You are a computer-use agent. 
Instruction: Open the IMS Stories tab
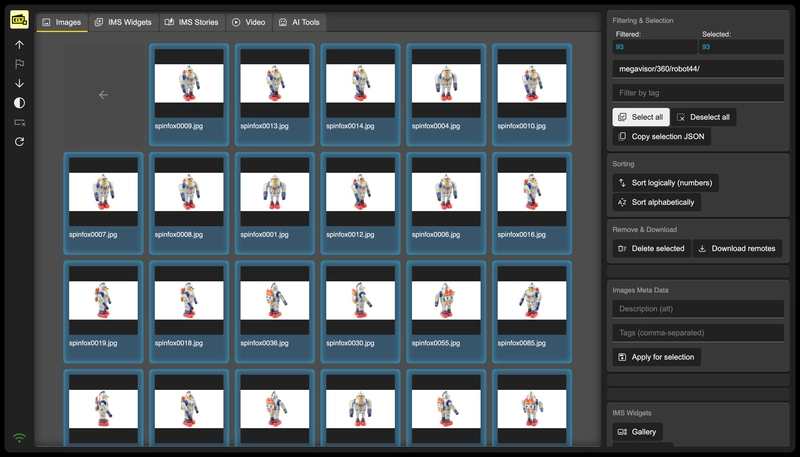[x=192, y=22]
